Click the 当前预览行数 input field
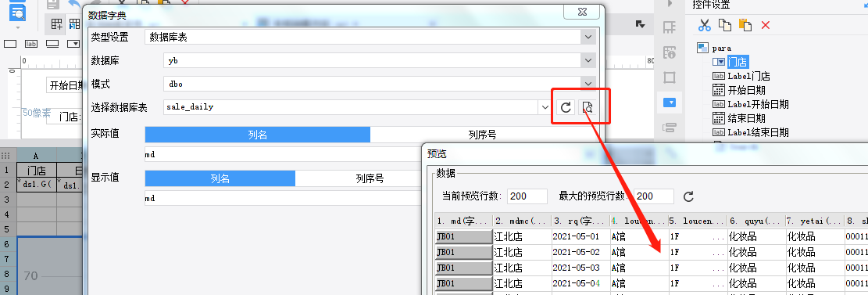The image size is (868, 295). pos(527,196)
